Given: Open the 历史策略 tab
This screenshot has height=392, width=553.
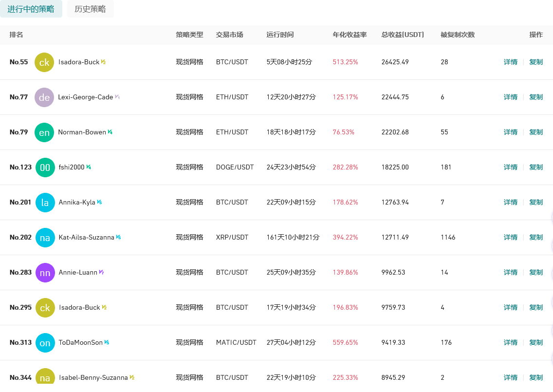Looking at the screenshot, I should coord(90,9).
